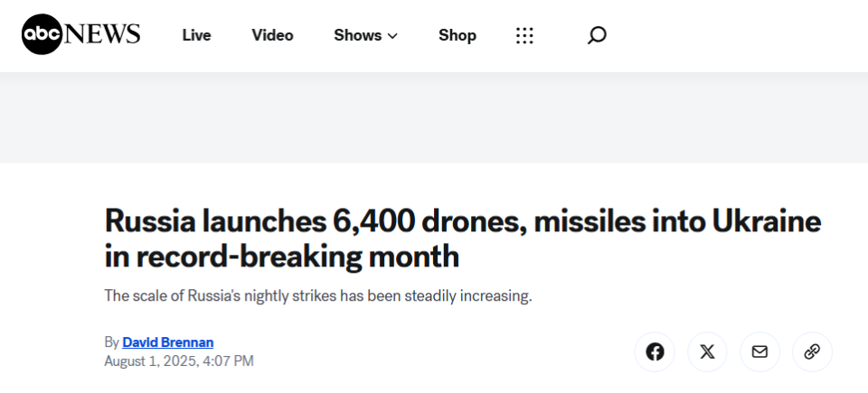Viewport: 868px width, 393px height.
Task: Visit the Shop link in the navigation
Action: (x=458, y=35)
